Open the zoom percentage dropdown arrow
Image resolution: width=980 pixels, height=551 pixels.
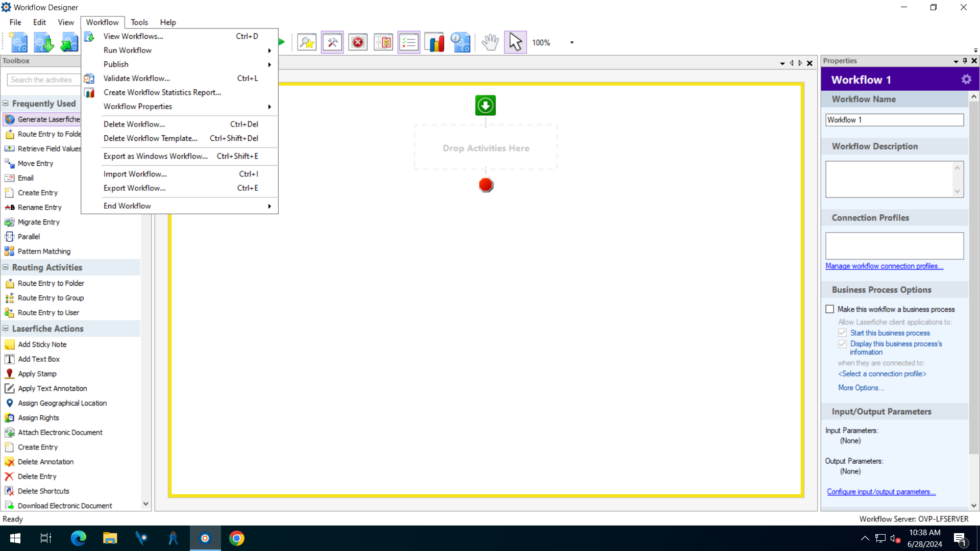coord(572,43)
